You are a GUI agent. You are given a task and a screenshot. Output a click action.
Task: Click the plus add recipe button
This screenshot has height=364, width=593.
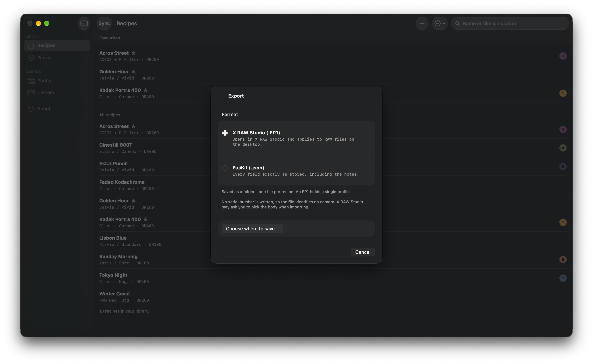pos(422,23)
